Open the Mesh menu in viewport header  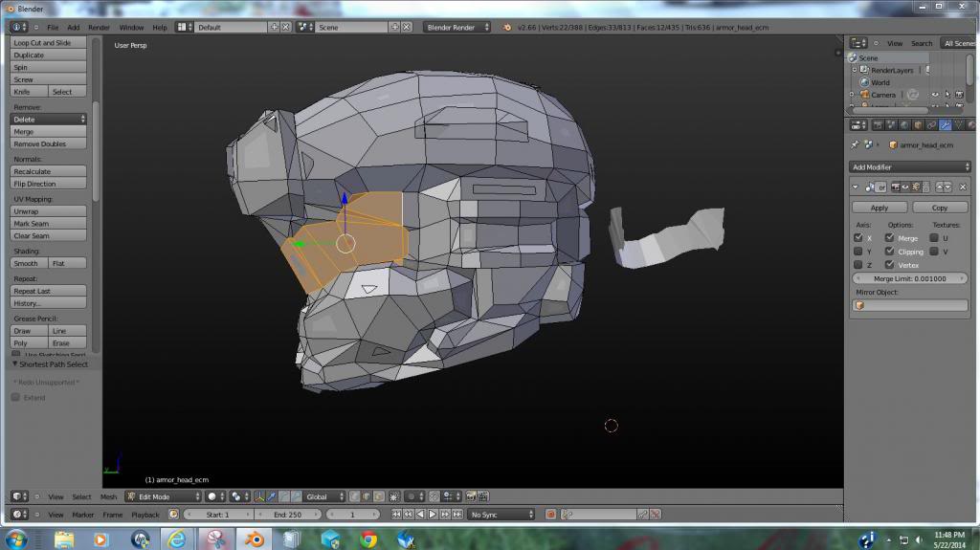coord(108,496)
